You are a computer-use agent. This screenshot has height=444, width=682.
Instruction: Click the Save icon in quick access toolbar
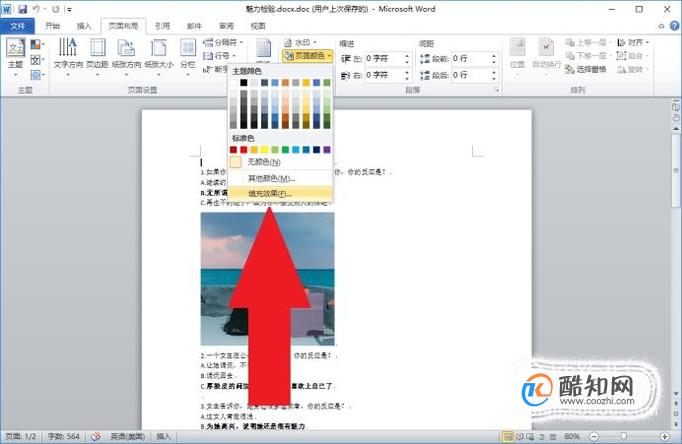pos(22,9)
